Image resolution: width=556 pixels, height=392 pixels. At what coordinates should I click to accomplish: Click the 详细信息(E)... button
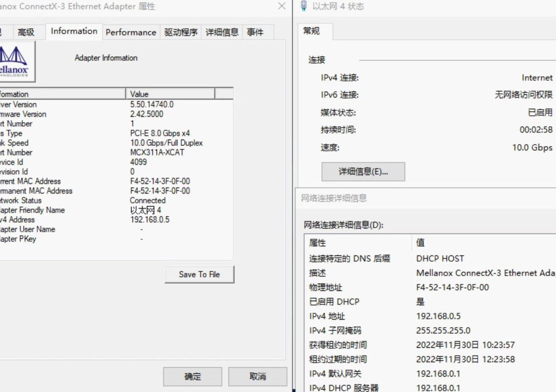(x=363, y=171)
